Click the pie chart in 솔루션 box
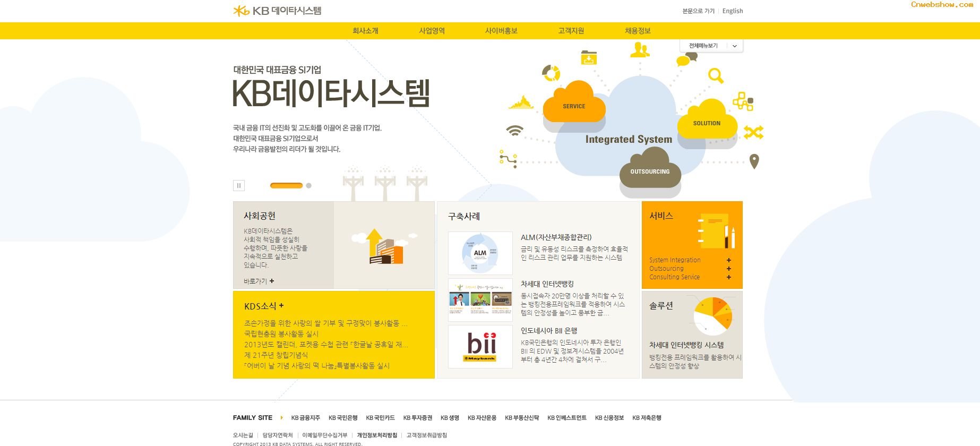Screen dimensions: 980x446 (x=713, y=315)
